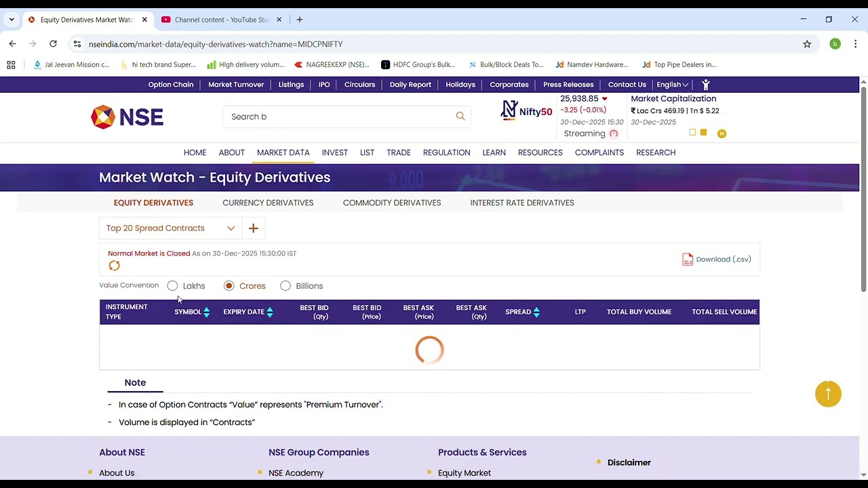Open the Disclaimer footer link
The image size is (868, 488).
[629, 463]
